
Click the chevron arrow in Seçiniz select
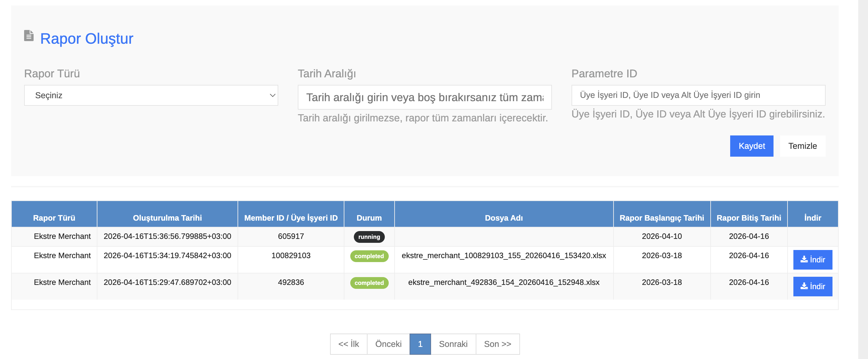click(272, 96)
